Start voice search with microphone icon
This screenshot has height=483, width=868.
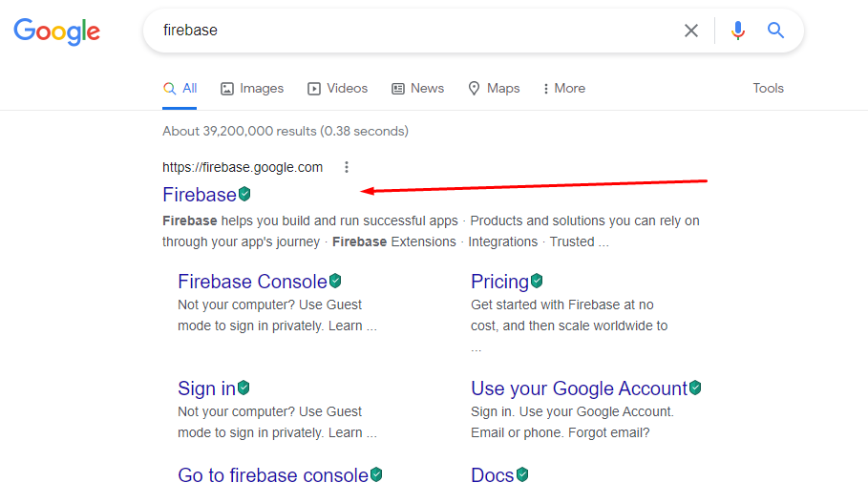coord(737,31)
